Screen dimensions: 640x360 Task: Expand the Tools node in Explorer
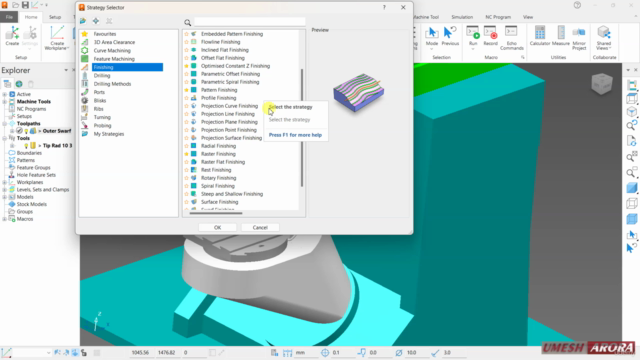point(4,138)
